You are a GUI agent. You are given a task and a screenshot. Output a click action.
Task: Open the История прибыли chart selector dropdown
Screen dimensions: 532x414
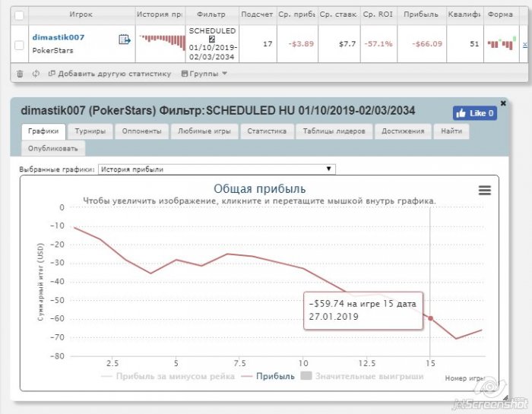[x=217, y=169]
